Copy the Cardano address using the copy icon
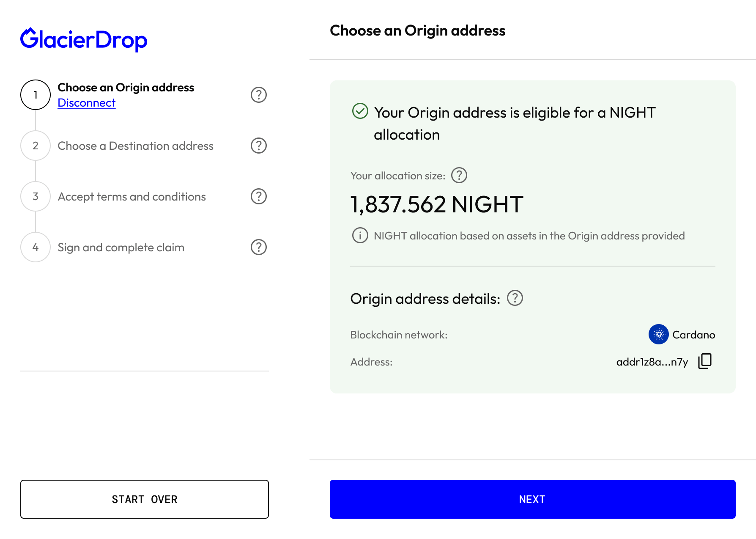 pos(704,361)
